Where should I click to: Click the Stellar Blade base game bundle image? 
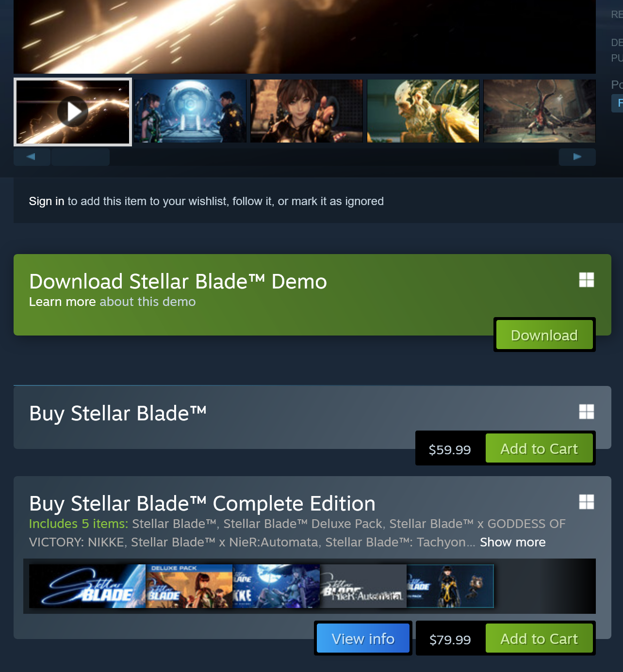pyautogui.click(x=87, y=586)
